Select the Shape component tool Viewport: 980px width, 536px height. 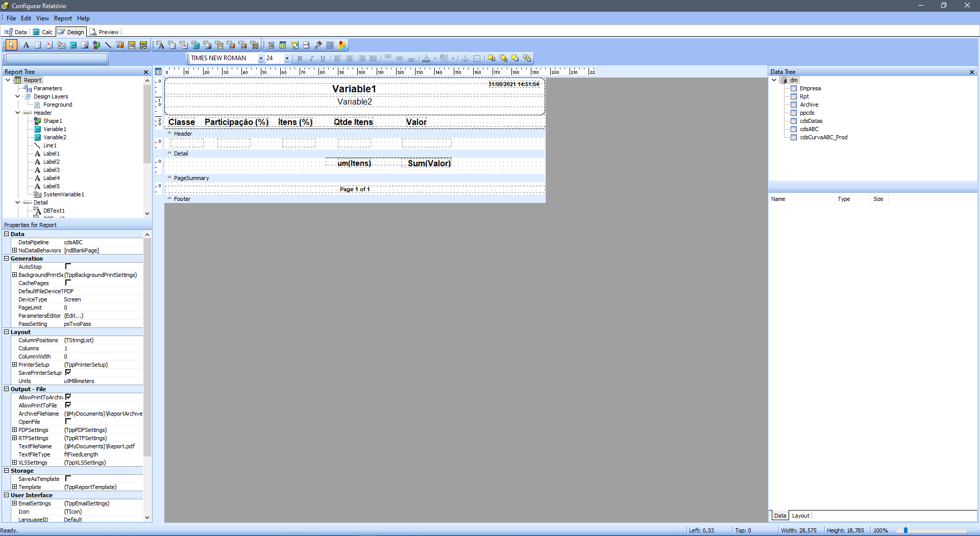point(96,45)
